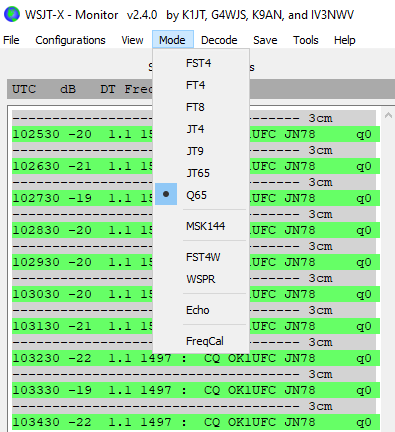Select FST4W mode entry
The height and width of the screenshot is (432, 395).
tap(201, 257)
